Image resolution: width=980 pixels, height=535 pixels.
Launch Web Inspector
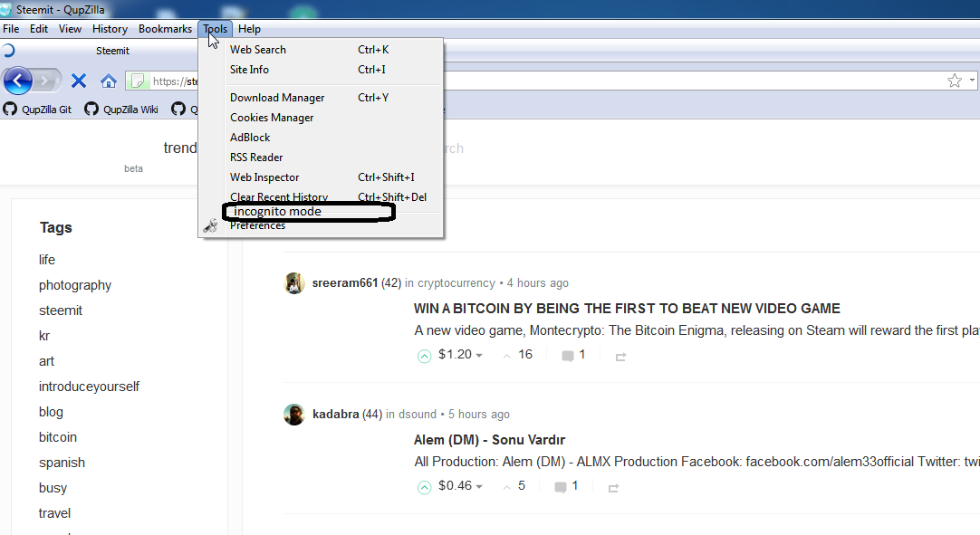pyautogui.click(x=321, y=177)
